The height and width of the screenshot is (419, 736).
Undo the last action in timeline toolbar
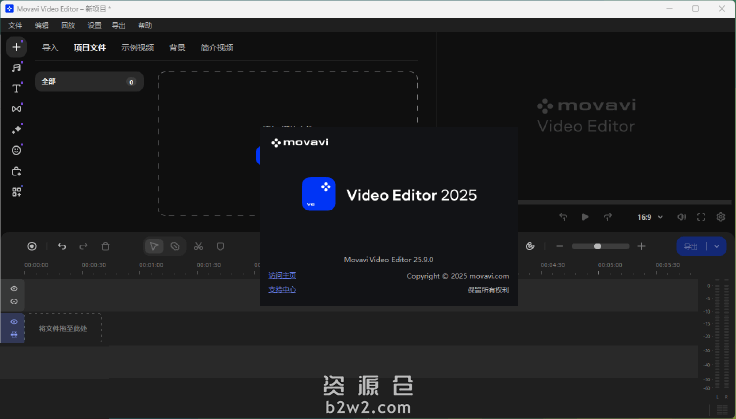tap(62, 246)
